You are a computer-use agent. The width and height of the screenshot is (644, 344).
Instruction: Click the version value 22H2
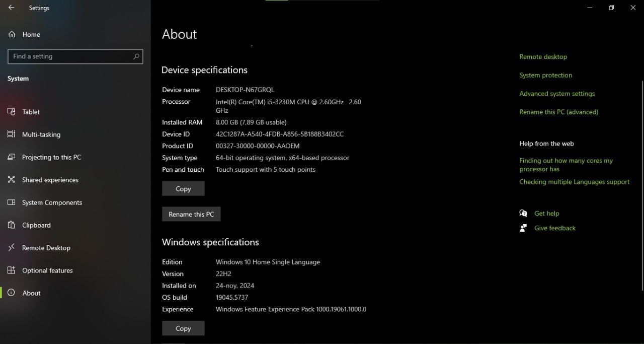[x=224, y=274]
